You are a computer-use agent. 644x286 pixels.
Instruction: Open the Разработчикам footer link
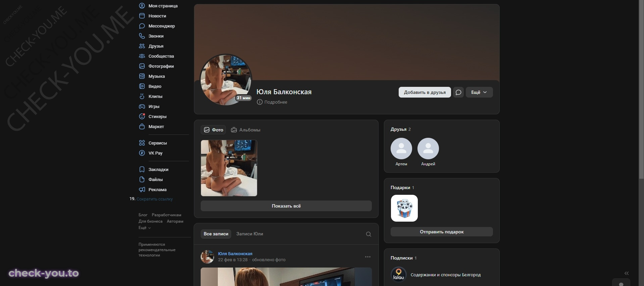click(x=166, y=215)
